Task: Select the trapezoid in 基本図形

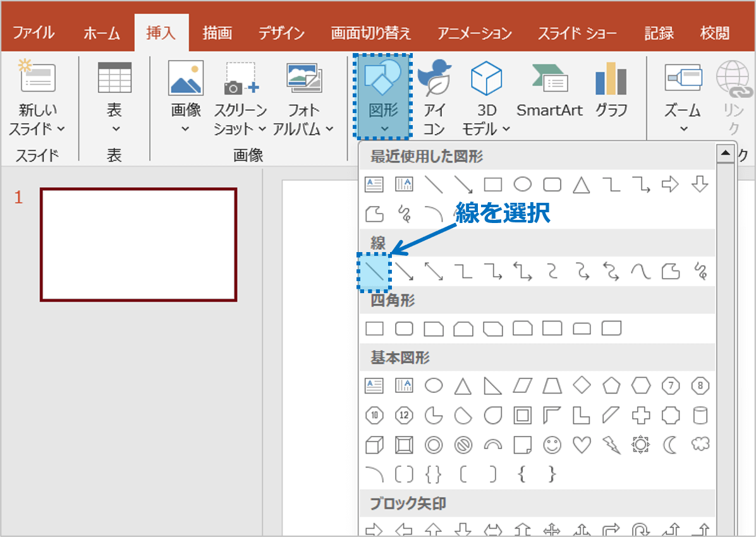Action: coord(552,385)
